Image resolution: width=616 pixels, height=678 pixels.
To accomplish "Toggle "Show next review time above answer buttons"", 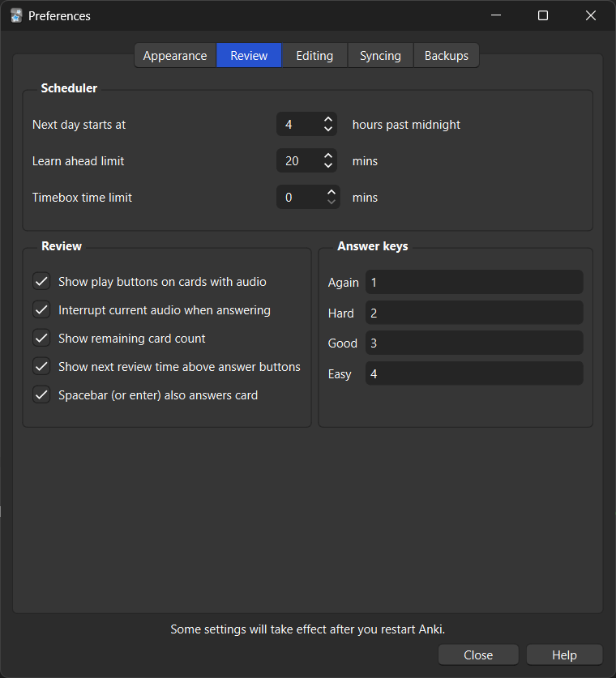I will (x=41, y=366).
